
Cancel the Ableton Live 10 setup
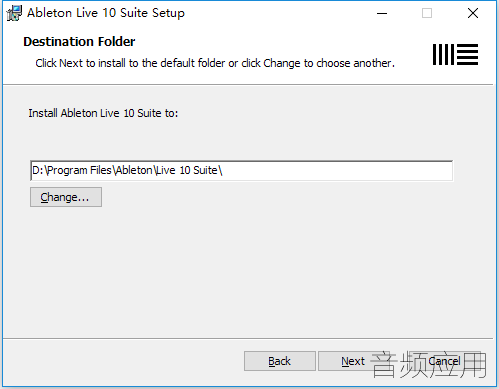[444, 361]
